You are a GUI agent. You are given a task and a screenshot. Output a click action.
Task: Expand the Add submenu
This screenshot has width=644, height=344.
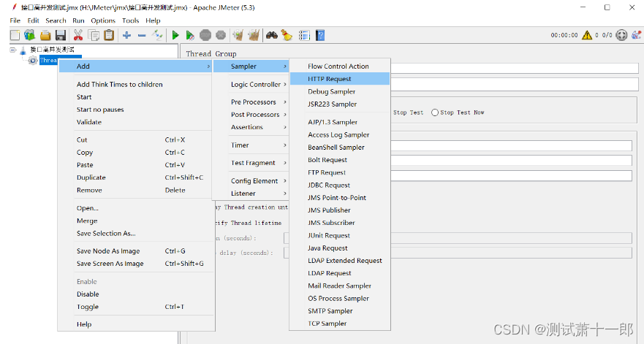click(x=135, y=66)
